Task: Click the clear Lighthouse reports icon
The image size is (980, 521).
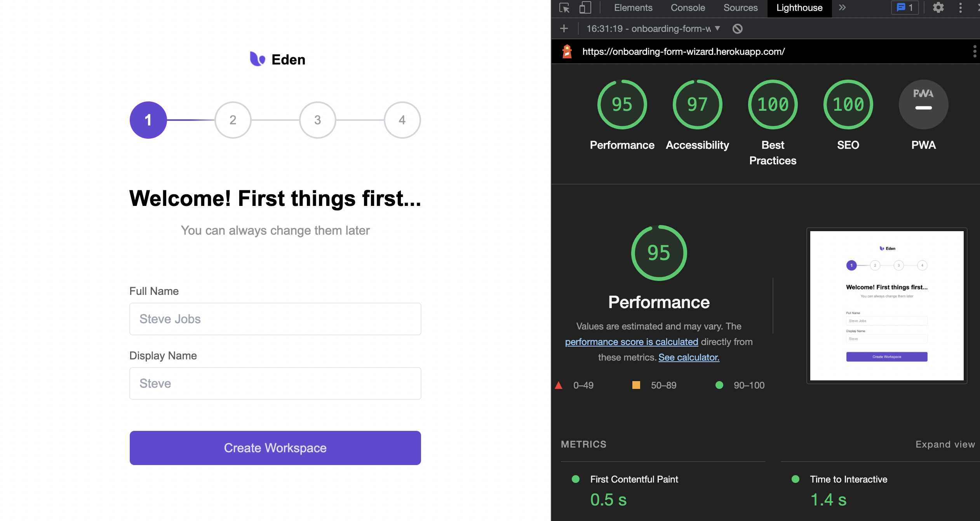Action: 738,28
